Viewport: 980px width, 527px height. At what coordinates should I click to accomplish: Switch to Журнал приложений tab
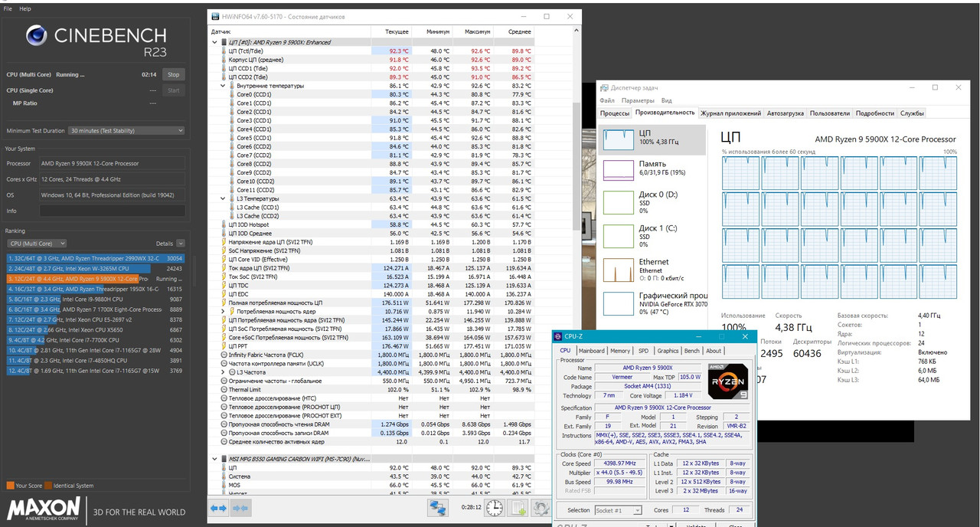(731, 113)
